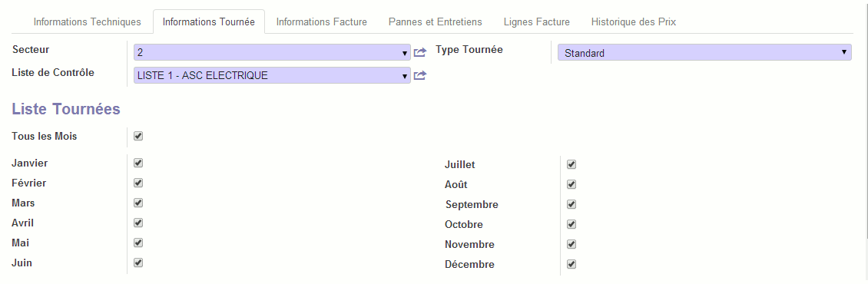The width and height of the screenshot is (868, 284).
Task: Disable the Juillet checkbox
Action: tap(571, 164)
